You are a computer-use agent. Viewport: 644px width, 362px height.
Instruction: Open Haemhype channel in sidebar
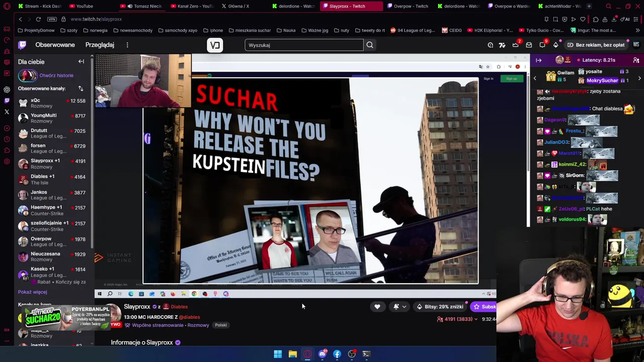[52, 210]
